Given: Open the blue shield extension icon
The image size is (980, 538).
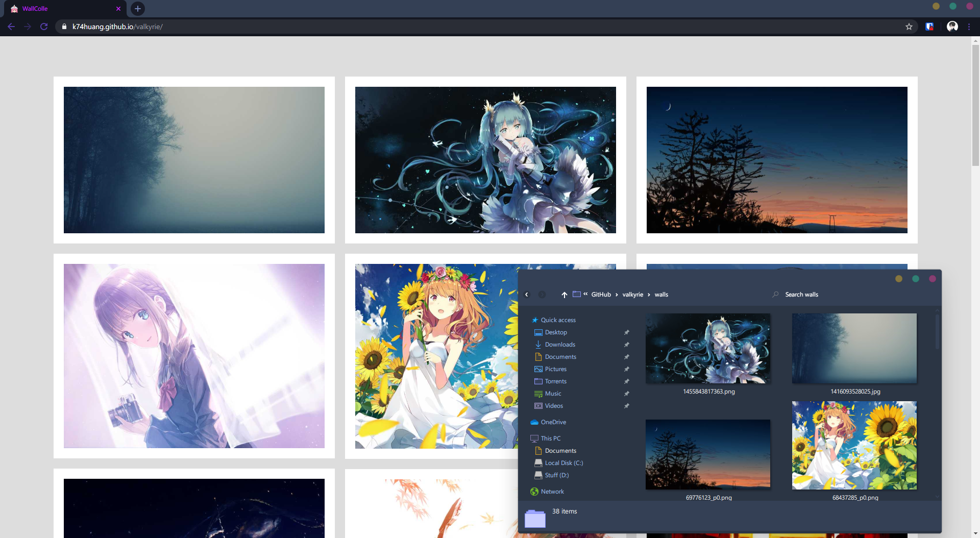Looking at the screenshot, I should [x=929, y=27].
